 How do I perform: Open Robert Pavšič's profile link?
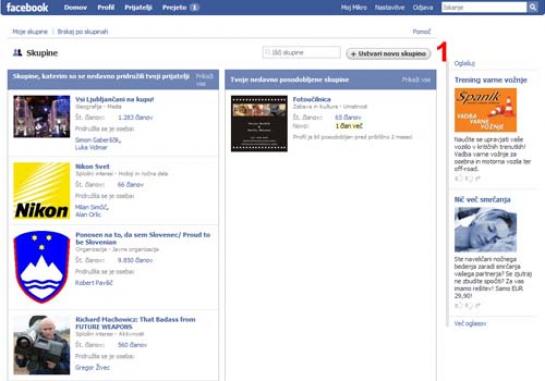(94, 283)
